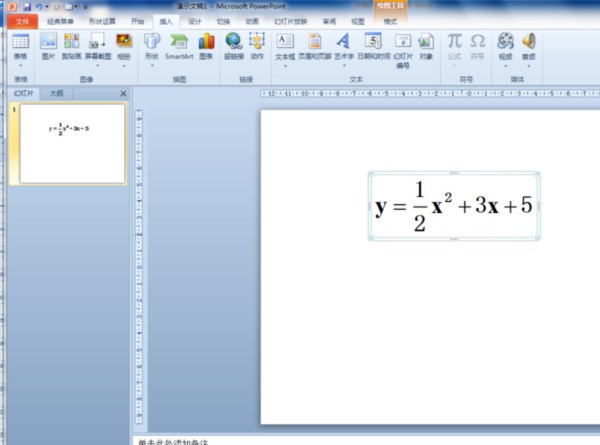This screenshot has height=445, width=600.
Task: Switch to the Design (设计) ribbon tab
Action: pyautogui.click(x=195, y=19)
